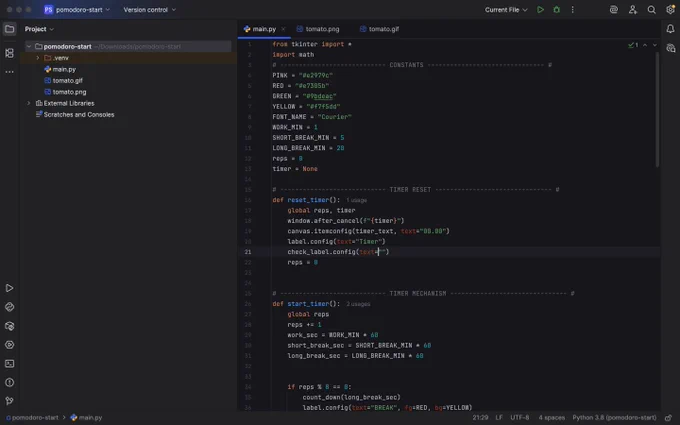Image resolution: width=680 pixels, height=425 pixels.
Task: Go to next highlighted problem arrow
Action: point(655,45)
